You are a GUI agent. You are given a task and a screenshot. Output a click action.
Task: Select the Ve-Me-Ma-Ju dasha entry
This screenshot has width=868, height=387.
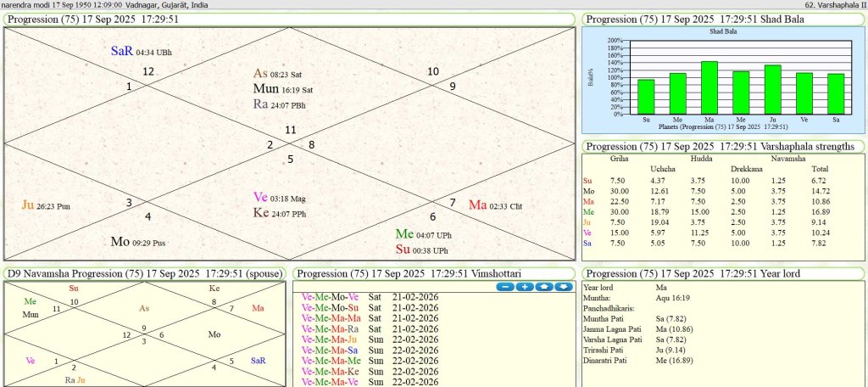329,339
